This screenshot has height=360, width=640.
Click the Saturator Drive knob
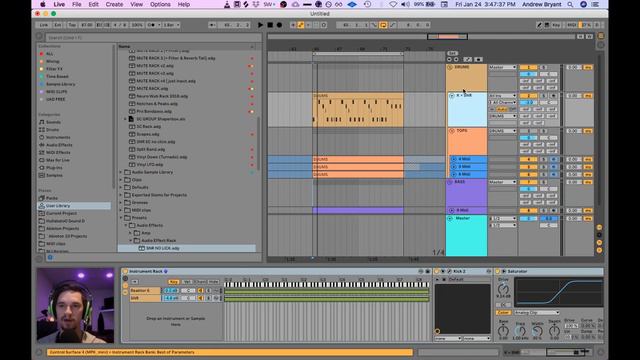503,289
